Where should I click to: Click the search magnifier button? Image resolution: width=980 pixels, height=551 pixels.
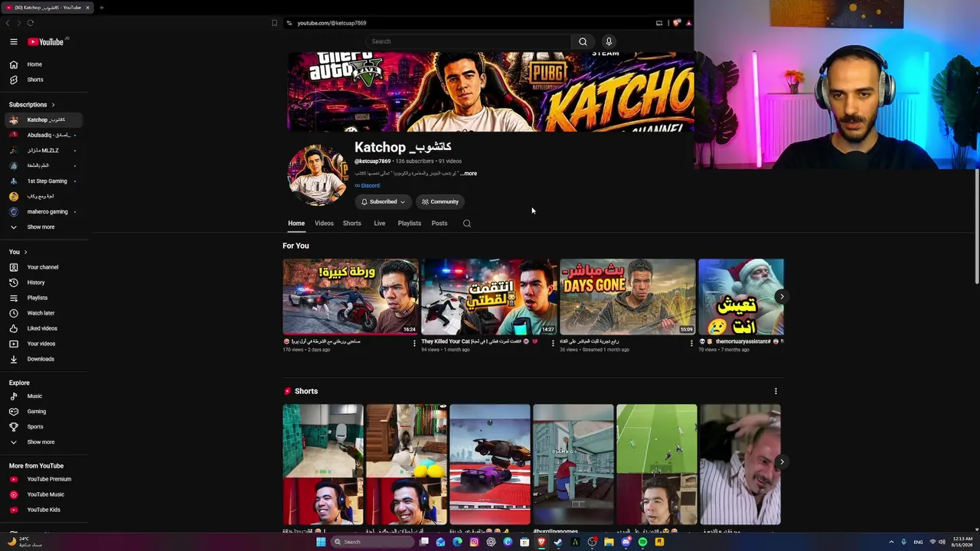(583, 41)
